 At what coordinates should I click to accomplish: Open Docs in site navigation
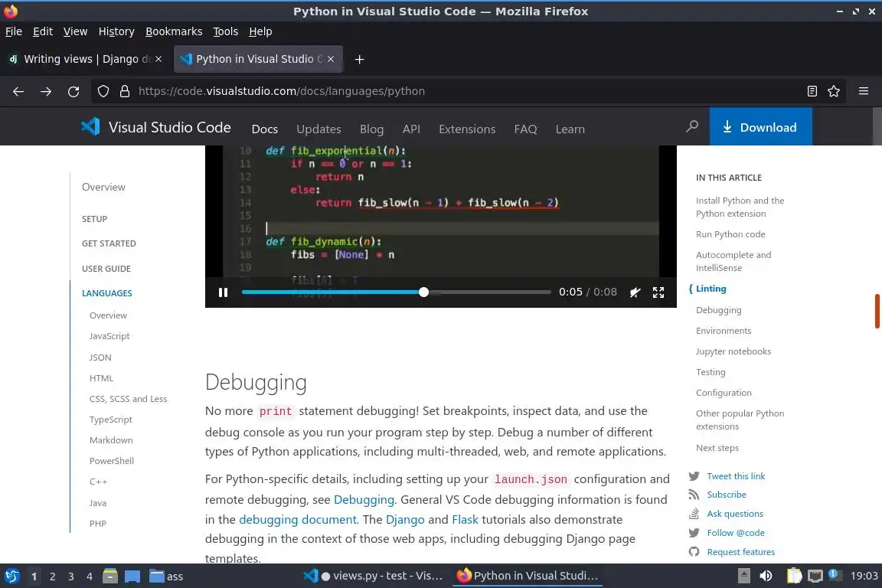[x=264, y=129]
